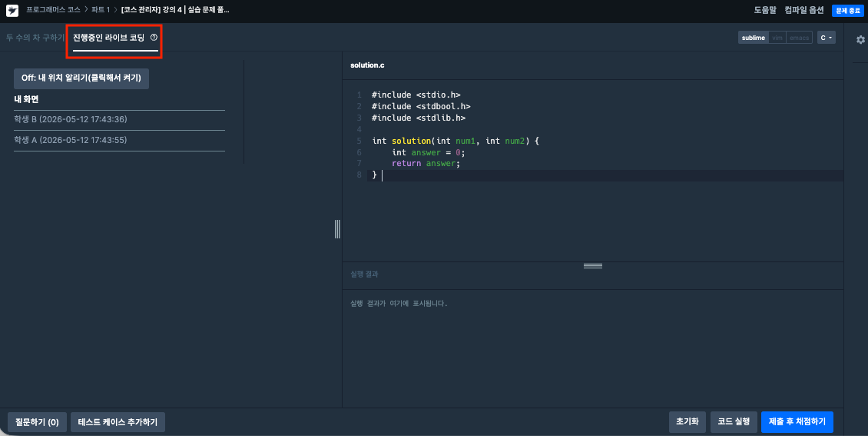This screenshot has width=868, height=436.
Task: Click the vertical panel divider handle
Action: (x=337, y=229)
